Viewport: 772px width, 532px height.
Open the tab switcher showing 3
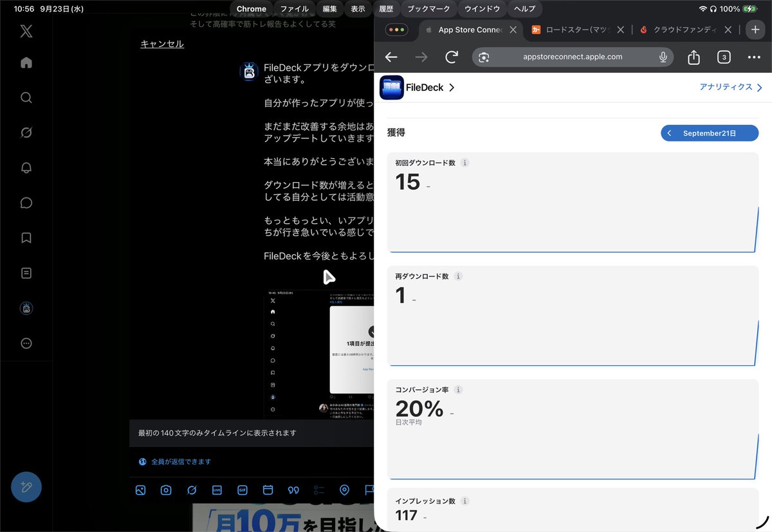click(724, 57)
